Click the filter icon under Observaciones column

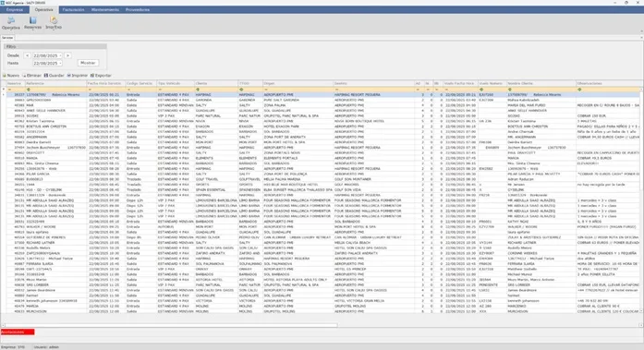[x=579, y=89]
